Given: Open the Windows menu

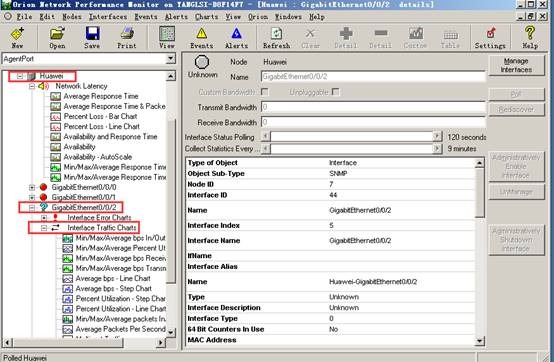Looking at the screenshot, I should point(288,17).
